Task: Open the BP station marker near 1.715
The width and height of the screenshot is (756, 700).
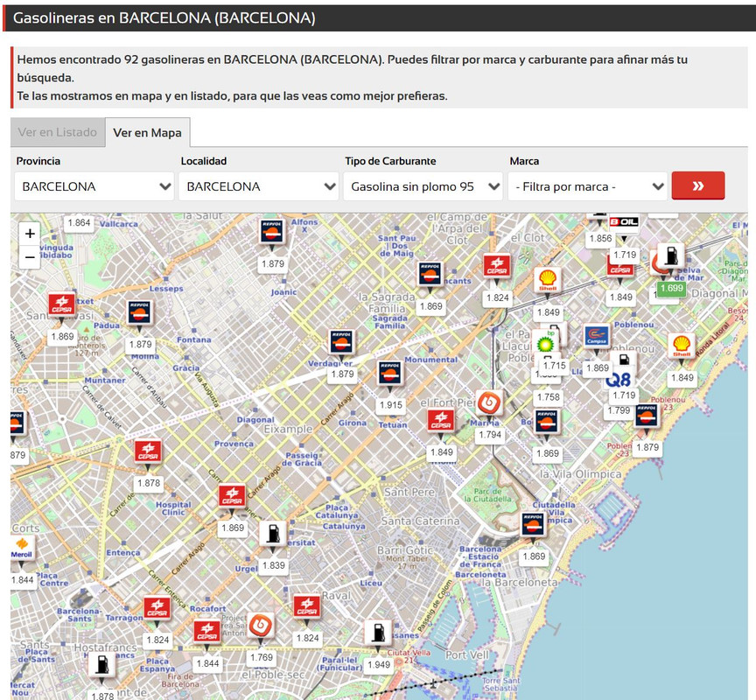Action: click(545, 343)
